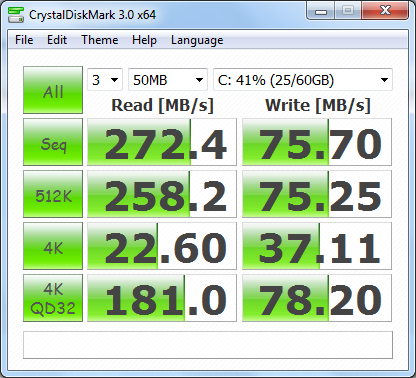Click the Read [MB/s] column header
416x378 pixels.
162,105
